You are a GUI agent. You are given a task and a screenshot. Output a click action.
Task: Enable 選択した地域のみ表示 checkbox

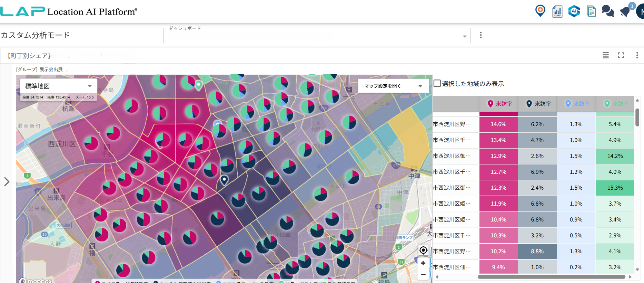click(437, 83)
